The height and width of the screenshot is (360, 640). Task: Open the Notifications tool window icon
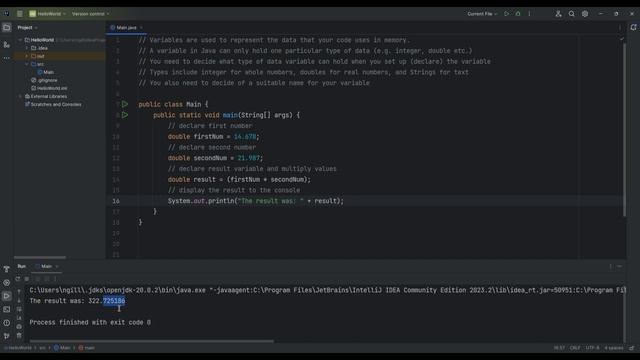tap(633, 27)
